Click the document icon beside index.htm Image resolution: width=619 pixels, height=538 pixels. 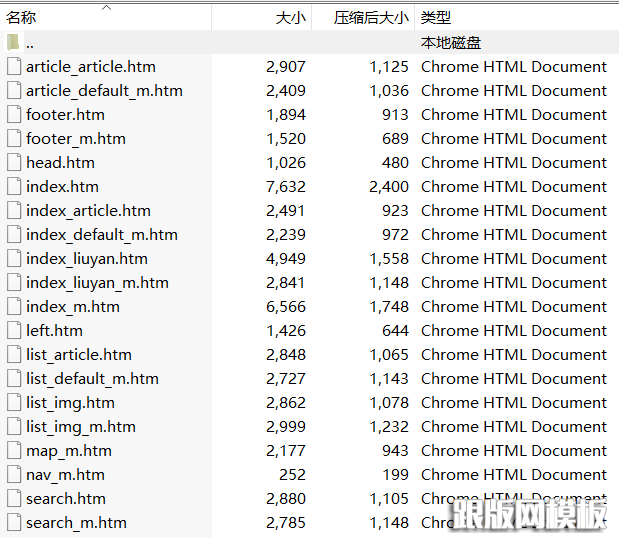13,187
